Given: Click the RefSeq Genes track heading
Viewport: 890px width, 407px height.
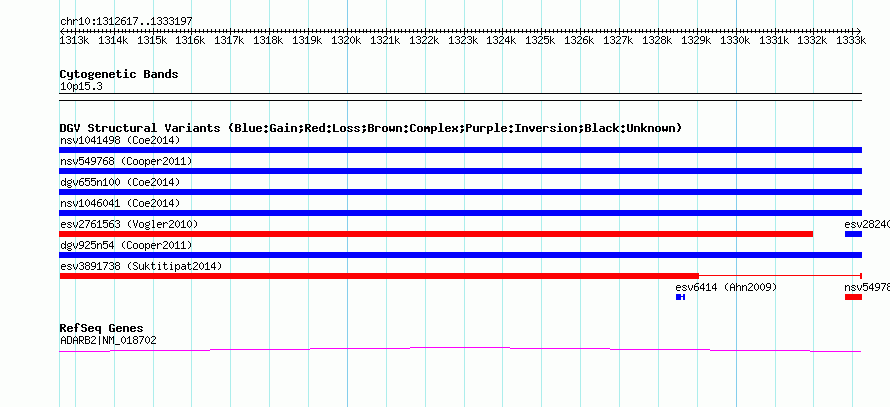Looking at the screenshot, I should 101,328.
